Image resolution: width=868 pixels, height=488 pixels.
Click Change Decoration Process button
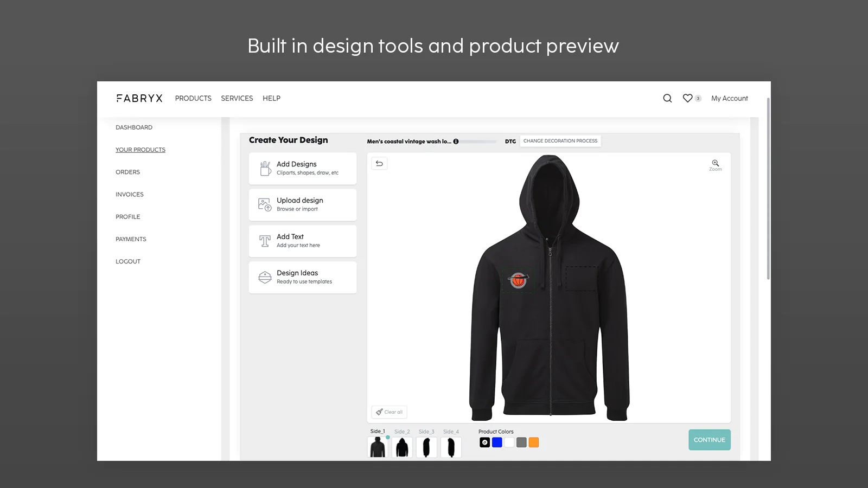(560, 141)
